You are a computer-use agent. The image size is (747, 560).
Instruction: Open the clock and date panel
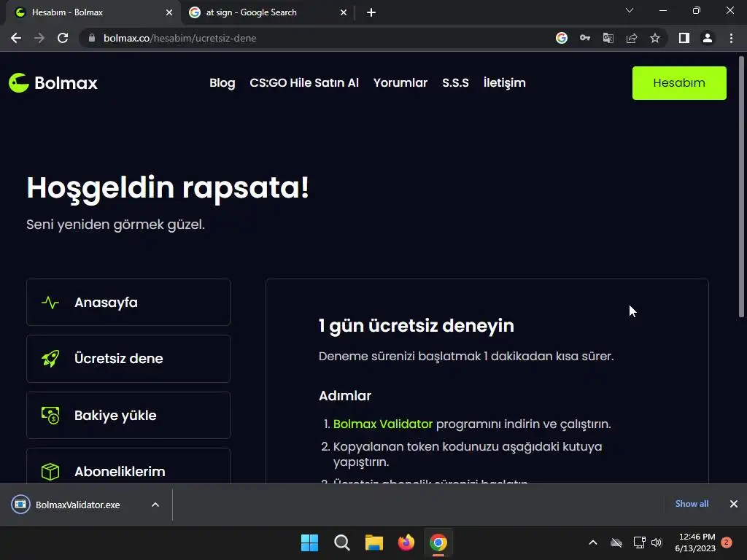click(695, 542)
